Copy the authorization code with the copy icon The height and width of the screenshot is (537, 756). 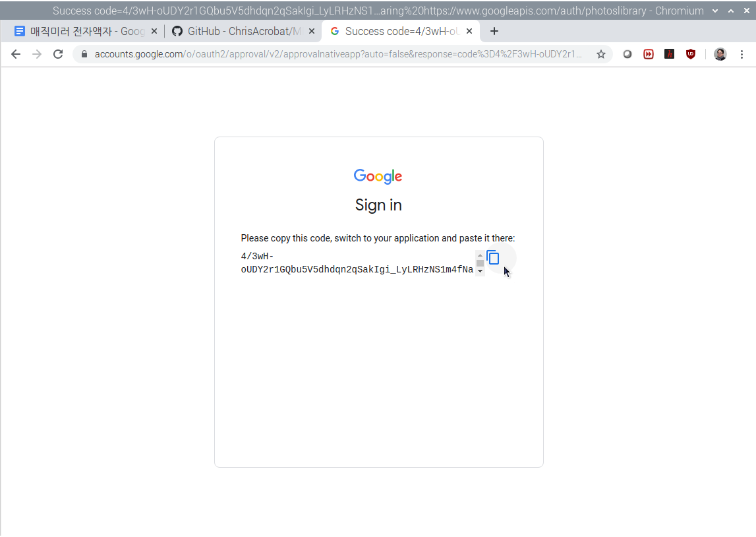(x=493, y=258)
